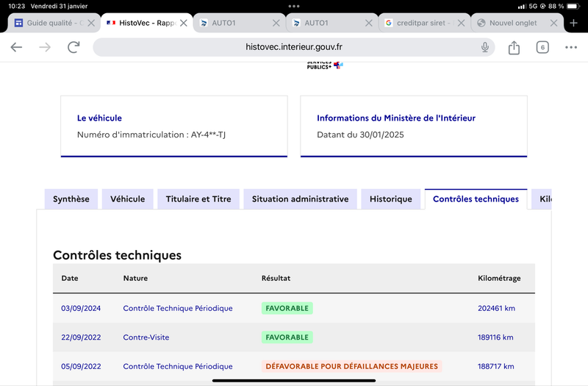Screen dimensions: 588x386
Task: Click the FAVORABLE badge for 03/09/2024
Action: 287,308
